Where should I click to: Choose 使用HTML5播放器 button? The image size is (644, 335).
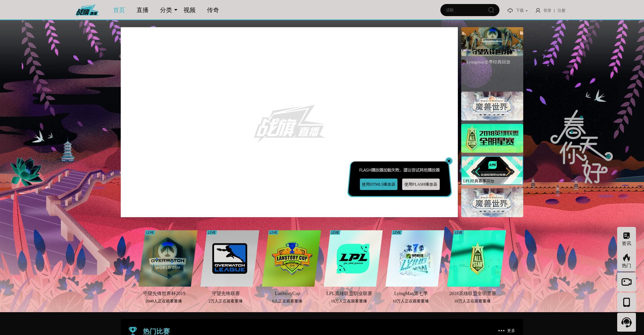pos(378,184)
